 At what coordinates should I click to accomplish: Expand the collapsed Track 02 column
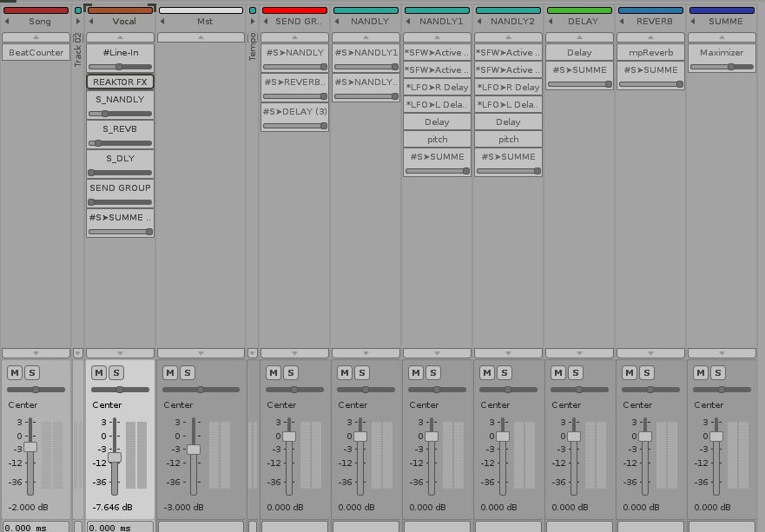(x=78, y=22)
